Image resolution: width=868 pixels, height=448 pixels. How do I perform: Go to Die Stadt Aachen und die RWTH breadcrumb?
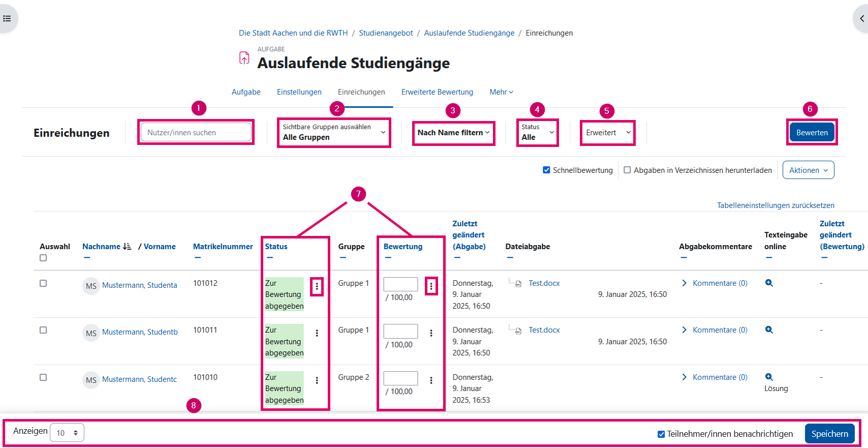click(x=293, y=33)
